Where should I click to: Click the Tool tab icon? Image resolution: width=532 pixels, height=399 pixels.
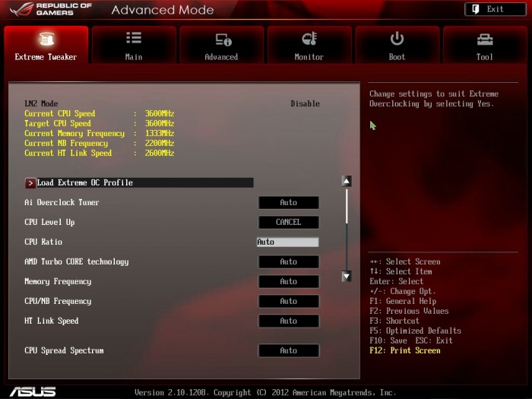[485, 40]
